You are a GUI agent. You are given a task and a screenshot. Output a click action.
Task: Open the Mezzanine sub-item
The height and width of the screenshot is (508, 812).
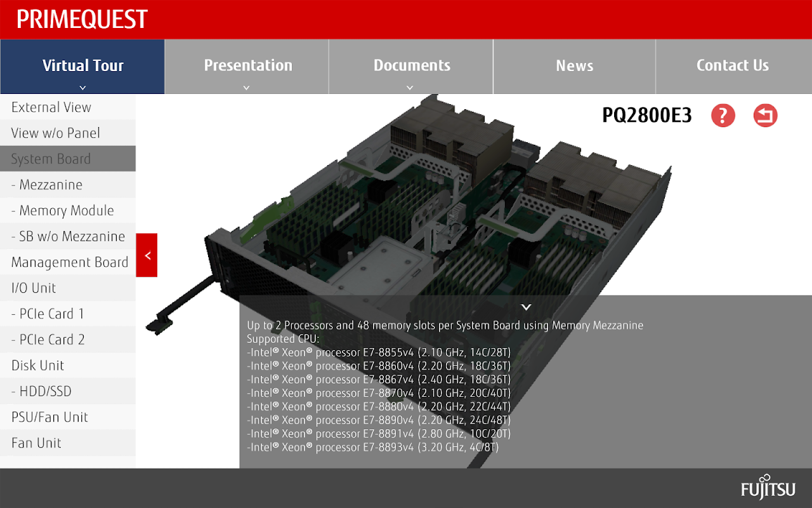click(x=68, y=185)
